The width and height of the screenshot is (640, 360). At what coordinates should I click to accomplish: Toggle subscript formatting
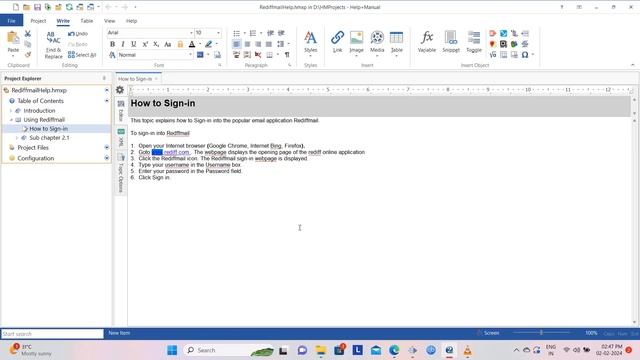(x=156, y=44)
